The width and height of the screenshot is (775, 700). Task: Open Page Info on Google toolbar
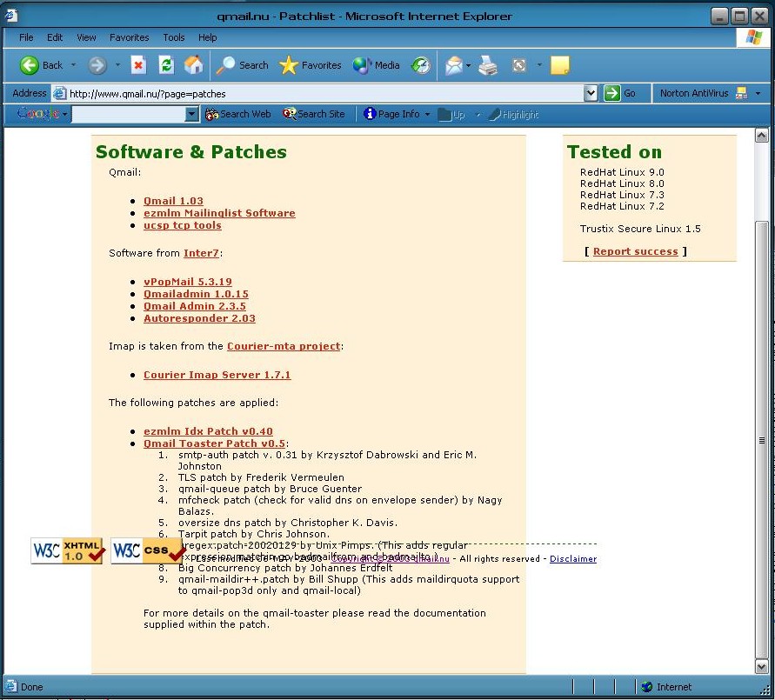click(391, 114)
